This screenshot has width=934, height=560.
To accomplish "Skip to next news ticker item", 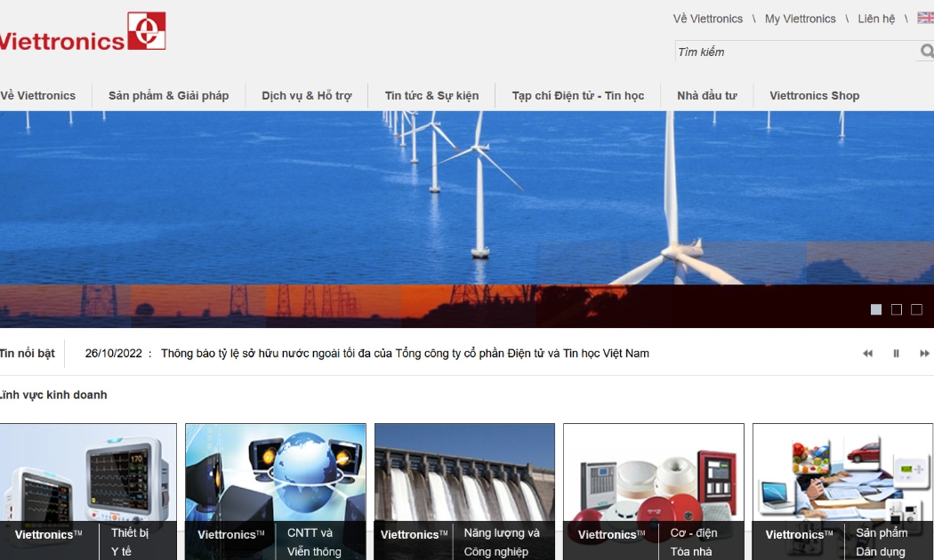I will [924, 354].
